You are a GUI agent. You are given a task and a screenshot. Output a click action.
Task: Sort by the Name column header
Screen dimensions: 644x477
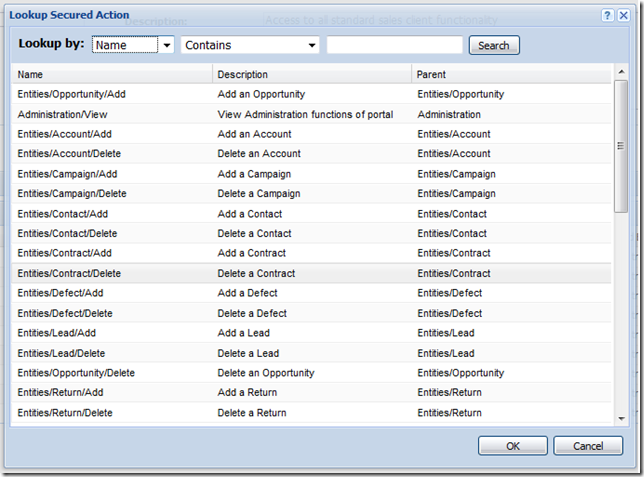[x=110, y=74]
